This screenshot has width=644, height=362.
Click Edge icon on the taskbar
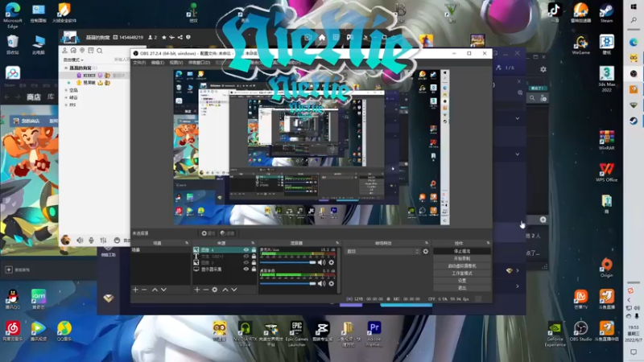(634, 42)
